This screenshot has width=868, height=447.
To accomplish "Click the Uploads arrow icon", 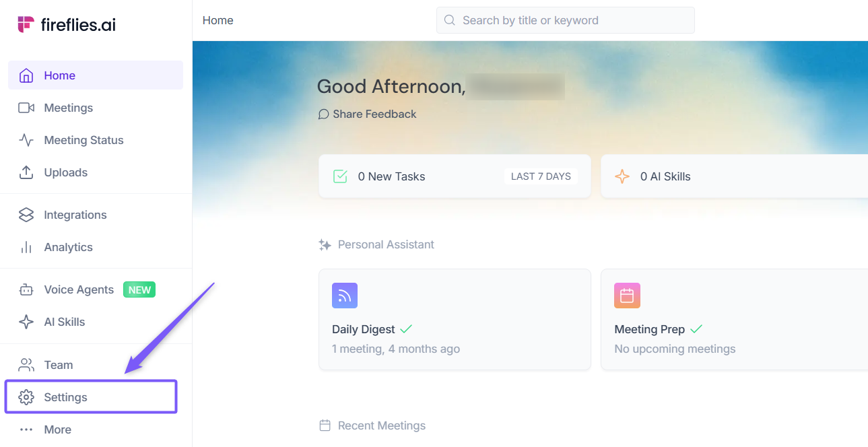I will [x=26, y=172].
